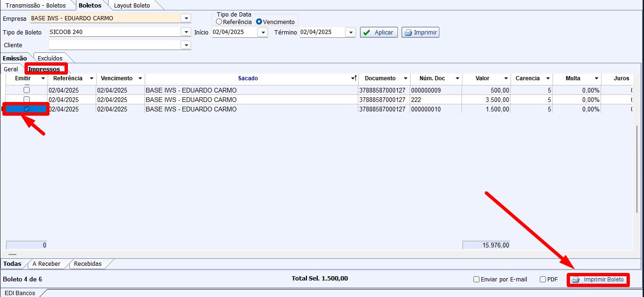Open the Vencimento column filter arrow
This screenshot has height=297, width=644.
point(140,78)
